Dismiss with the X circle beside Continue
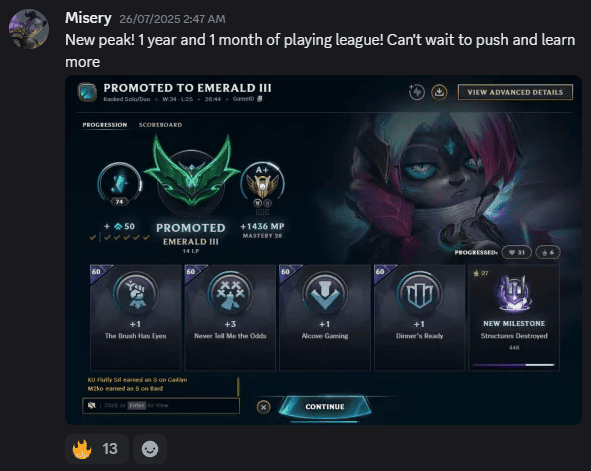The image size is (591, 471). click(x=263, y=407)
